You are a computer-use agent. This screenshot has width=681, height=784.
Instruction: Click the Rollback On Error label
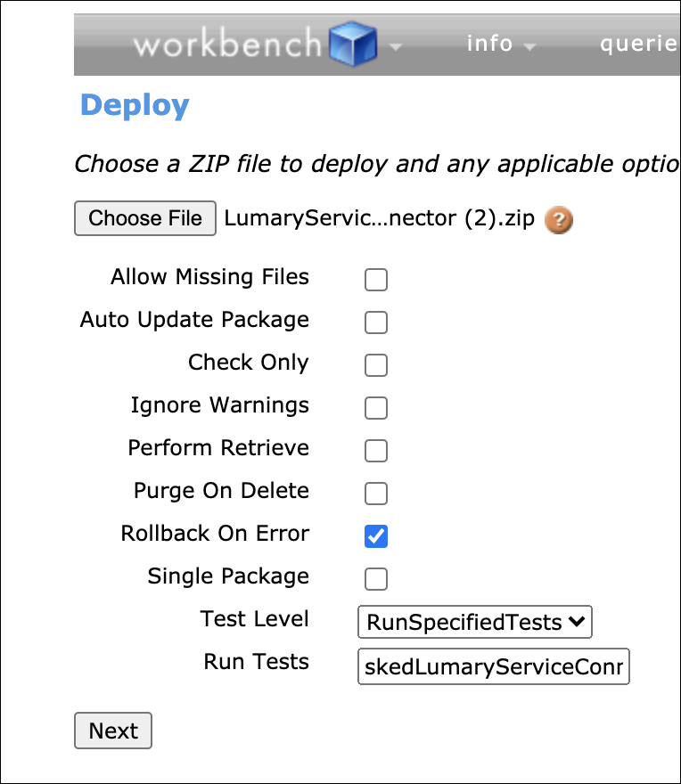pos(215,534)
